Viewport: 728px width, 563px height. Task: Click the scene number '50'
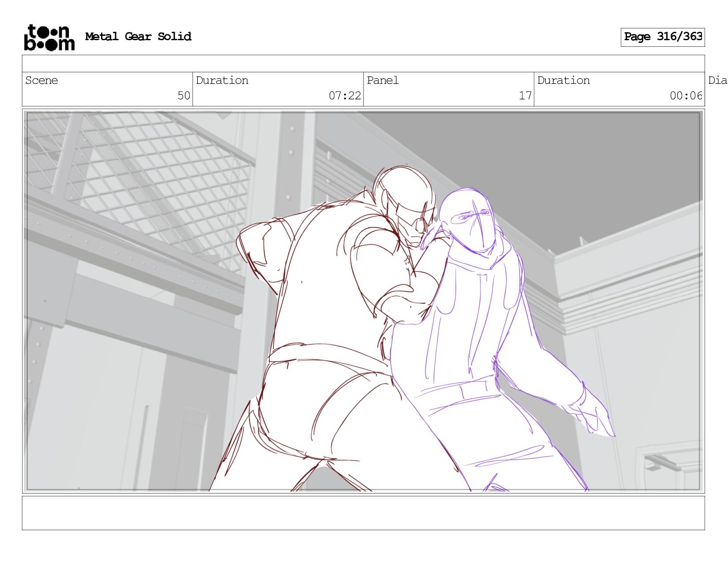184,96
